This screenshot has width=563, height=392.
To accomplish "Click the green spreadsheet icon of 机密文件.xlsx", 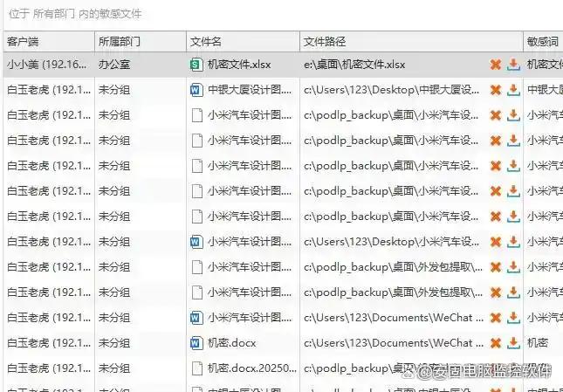I will [196, 65].
